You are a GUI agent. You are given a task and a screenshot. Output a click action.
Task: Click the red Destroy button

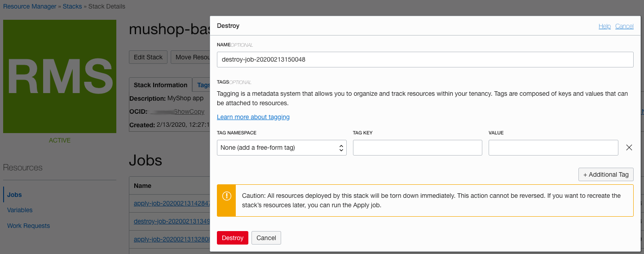(232, 238)
